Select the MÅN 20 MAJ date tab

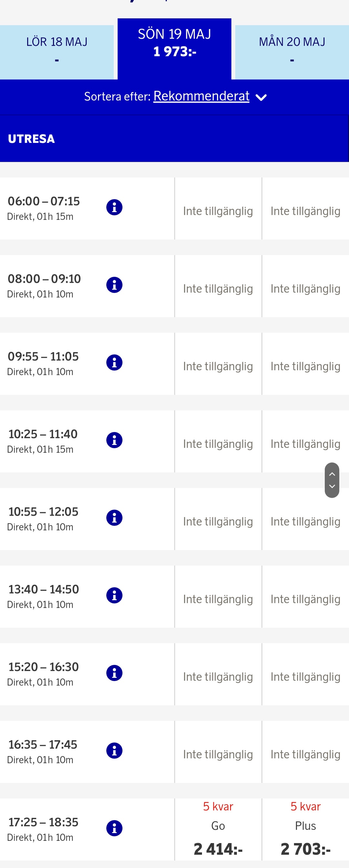pos(292,51)
